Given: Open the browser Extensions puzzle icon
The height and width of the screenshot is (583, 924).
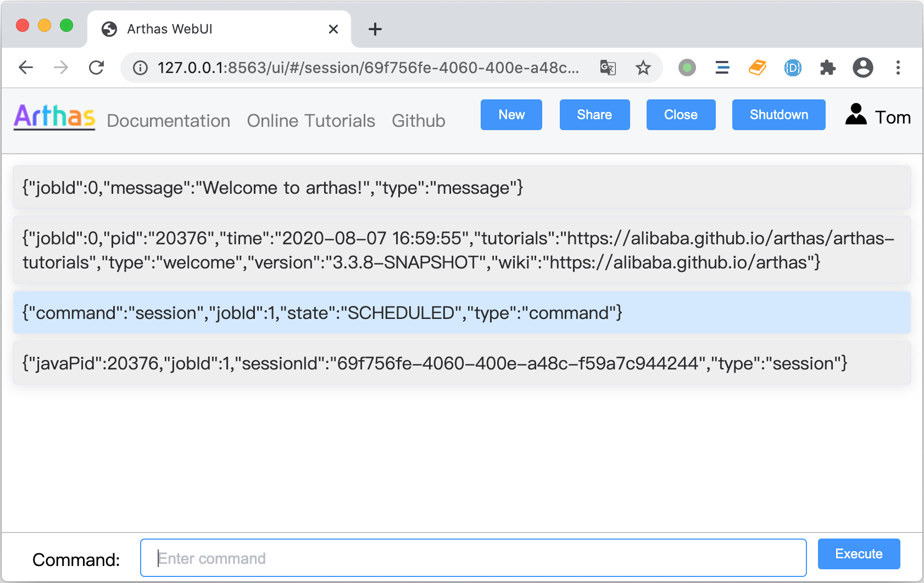Looking at the screenshot, I should [x=827, y=68].
